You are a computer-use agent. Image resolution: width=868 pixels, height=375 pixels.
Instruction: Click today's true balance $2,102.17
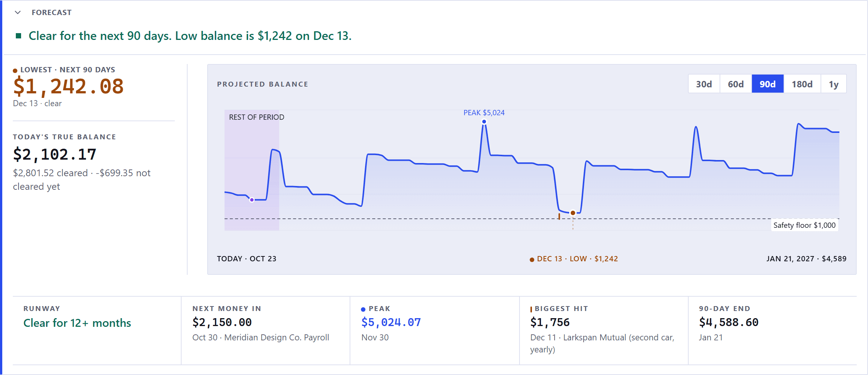[x=55, y=154]
